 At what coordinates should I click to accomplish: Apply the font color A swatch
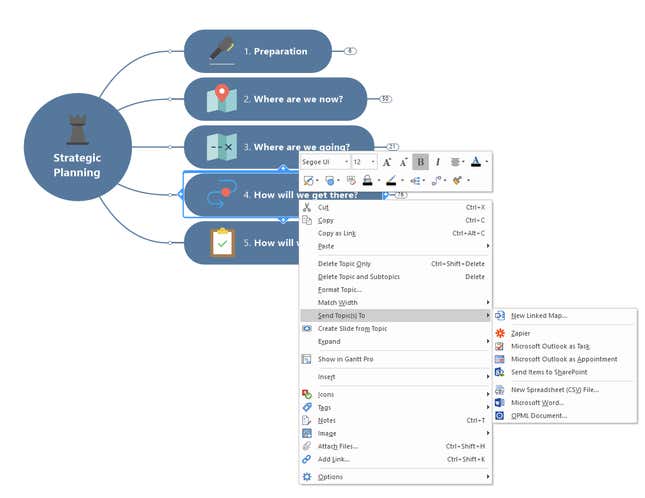tap(476, 162)
